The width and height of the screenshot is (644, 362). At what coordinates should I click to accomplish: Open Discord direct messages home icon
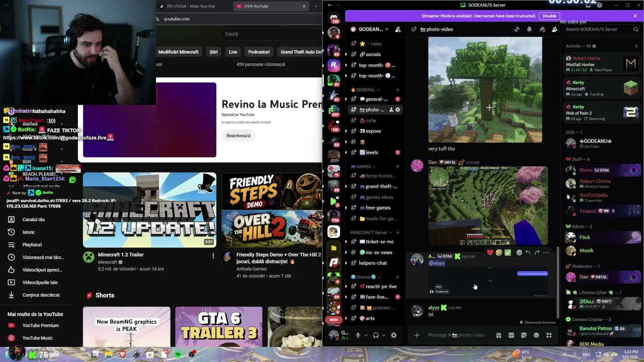pos(334,18)
